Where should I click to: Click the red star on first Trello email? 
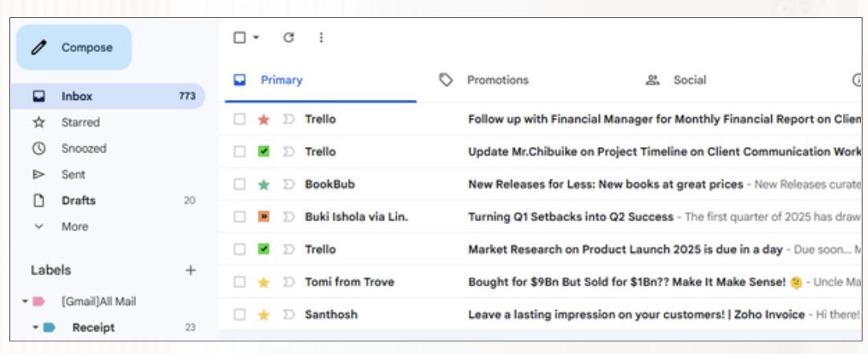click(x=264, y=120)
